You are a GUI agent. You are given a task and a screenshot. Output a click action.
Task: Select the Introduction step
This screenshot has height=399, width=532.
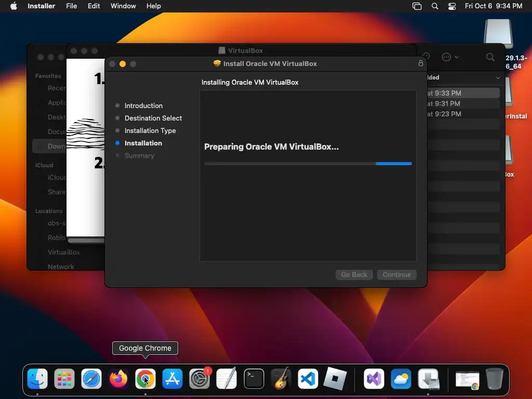(x=143, y=105)
